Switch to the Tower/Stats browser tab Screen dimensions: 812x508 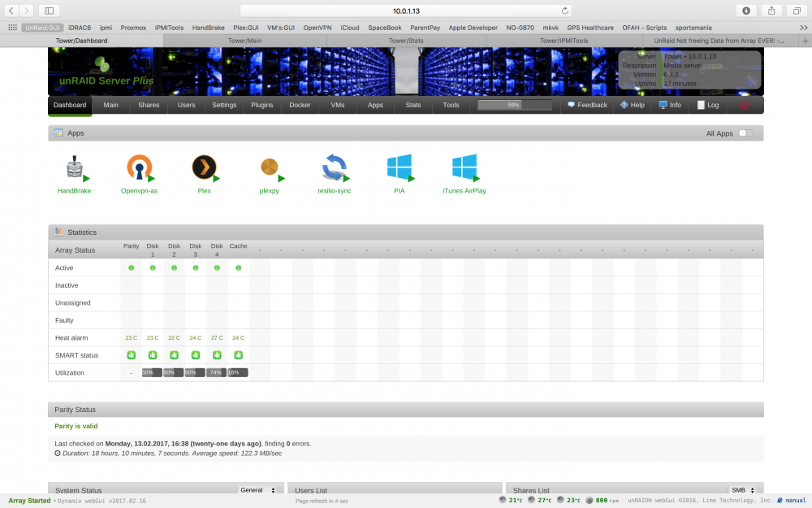[406, 41]
